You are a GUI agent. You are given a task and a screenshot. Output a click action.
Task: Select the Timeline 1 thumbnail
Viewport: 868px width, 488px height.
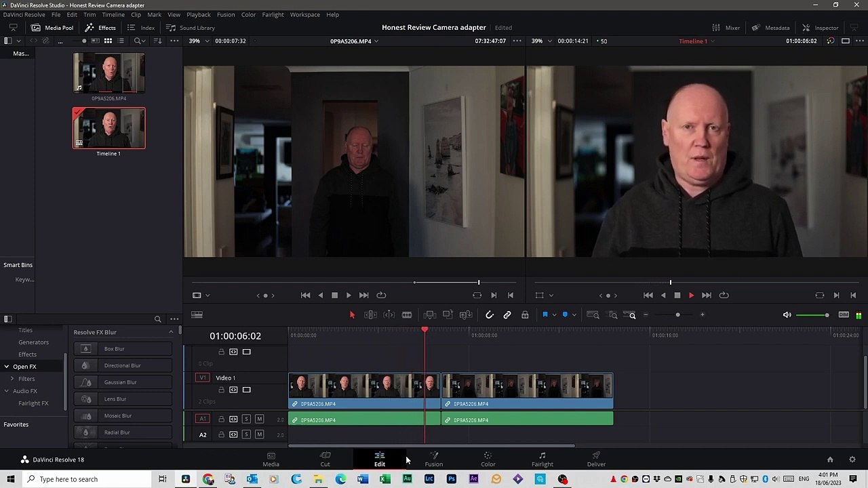click(108, 128)
